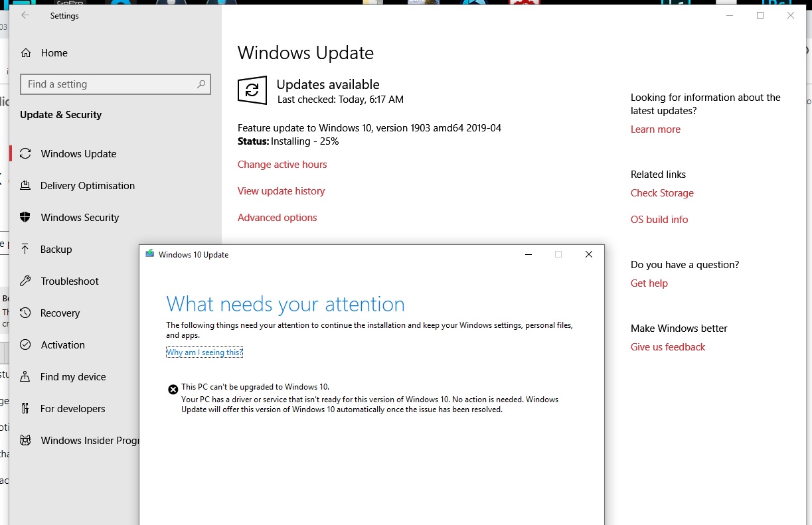Open the Home page icon
This screenshot has height=525, width=812.
[26, 53]
